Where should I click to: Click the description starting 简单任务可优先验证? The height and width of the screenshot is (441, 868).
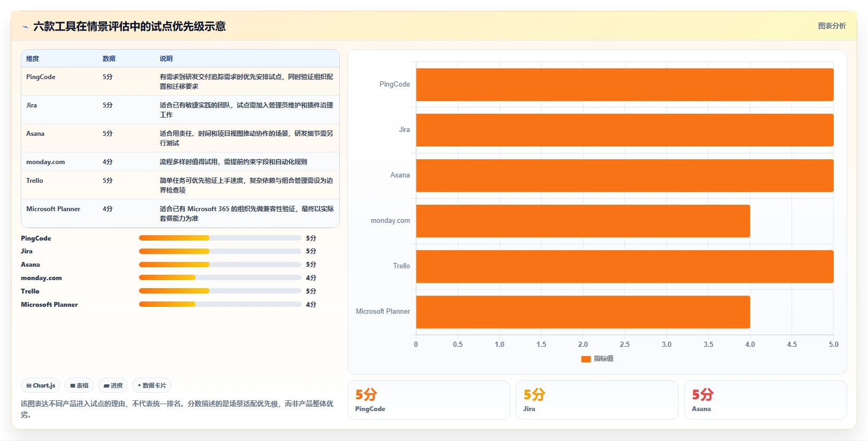pyautogui.click(x=246, y=185)
